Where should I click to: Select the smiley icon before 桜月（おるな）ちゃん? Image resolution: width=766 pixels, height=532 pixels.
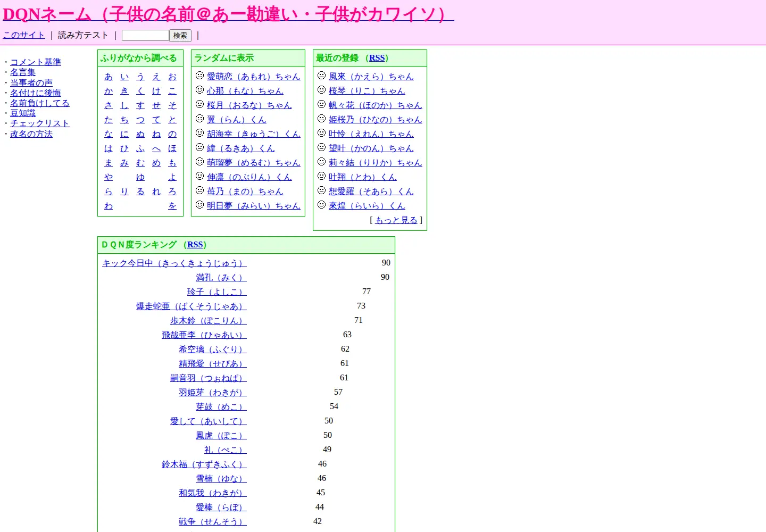tap(199, 104)
